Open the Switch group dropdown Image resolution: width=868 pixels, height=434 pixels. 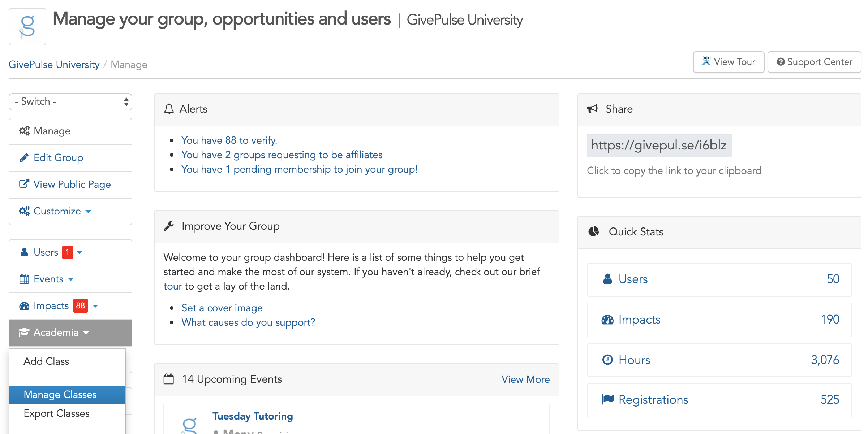pos(70,102)
